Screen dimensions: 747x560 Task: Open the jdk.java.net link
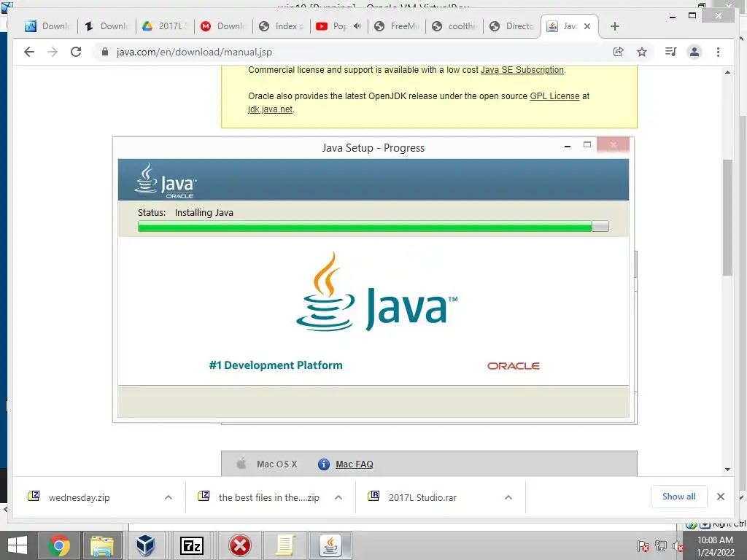click(270, 109)
